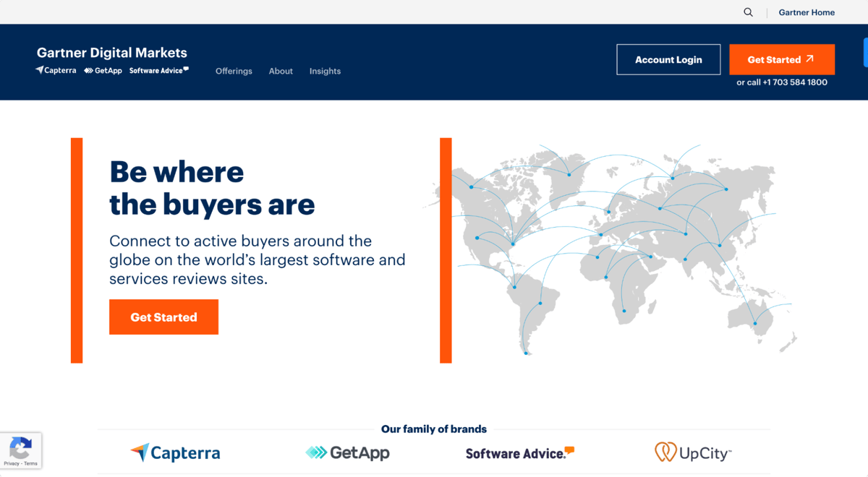This screenshot has width=868, height=477.
Task: Open UpCity brand logo
Action: (693, 453)
